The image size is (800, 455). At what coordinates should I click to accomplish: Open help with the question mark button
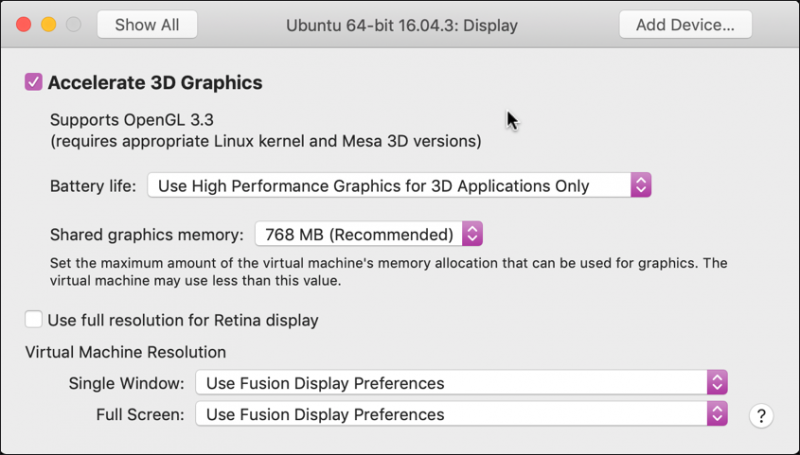pyautogui.click(x=760, y=415)
